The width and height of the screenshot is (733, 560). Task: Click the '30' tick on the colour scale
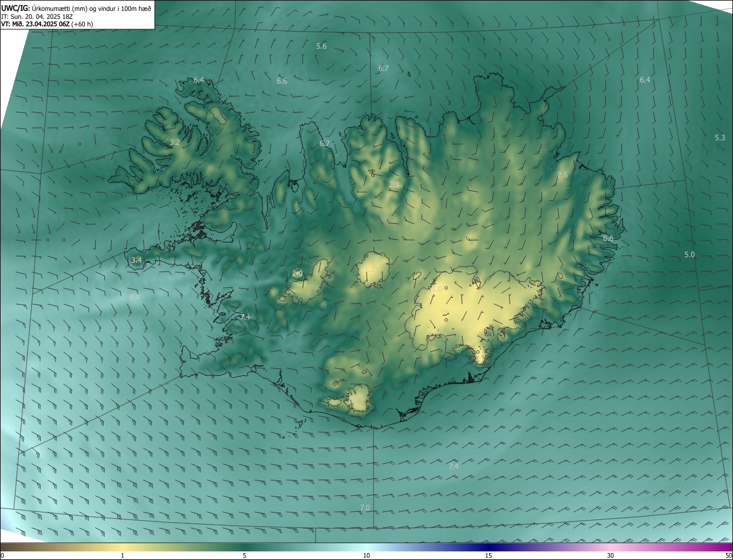point(610,555)
